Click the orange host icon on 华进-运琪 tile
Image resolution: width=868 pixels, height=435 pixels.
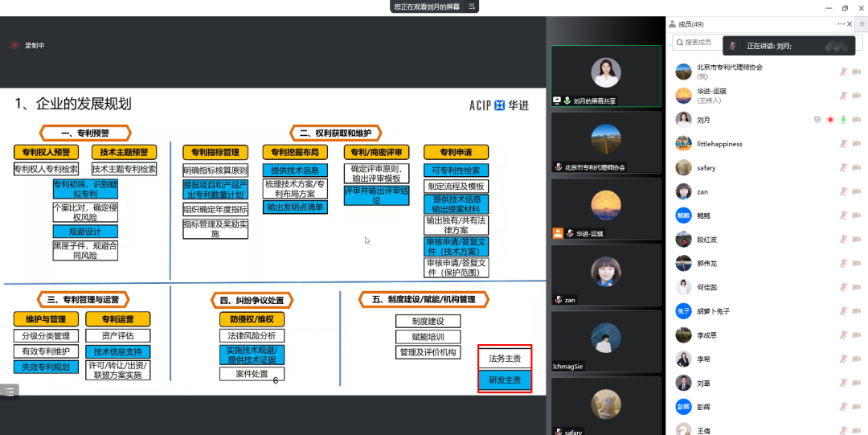(x=558, y=233)
